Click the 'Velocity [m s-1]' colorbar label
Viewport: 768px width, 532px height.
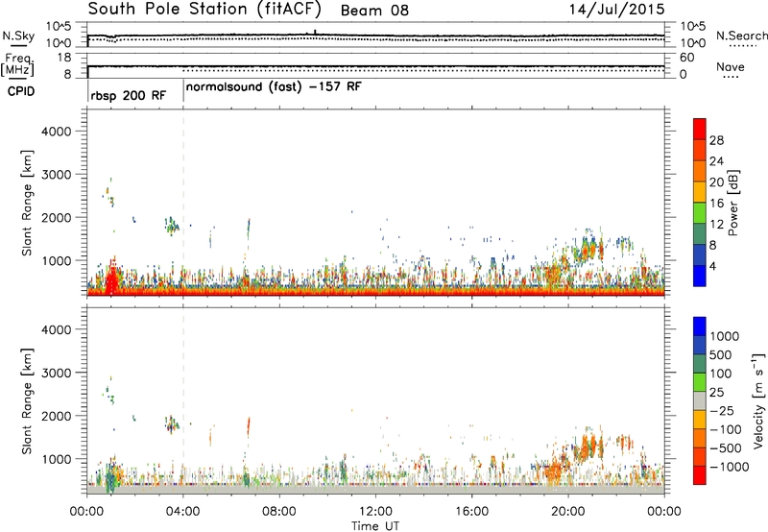click(x=758, y=400)
